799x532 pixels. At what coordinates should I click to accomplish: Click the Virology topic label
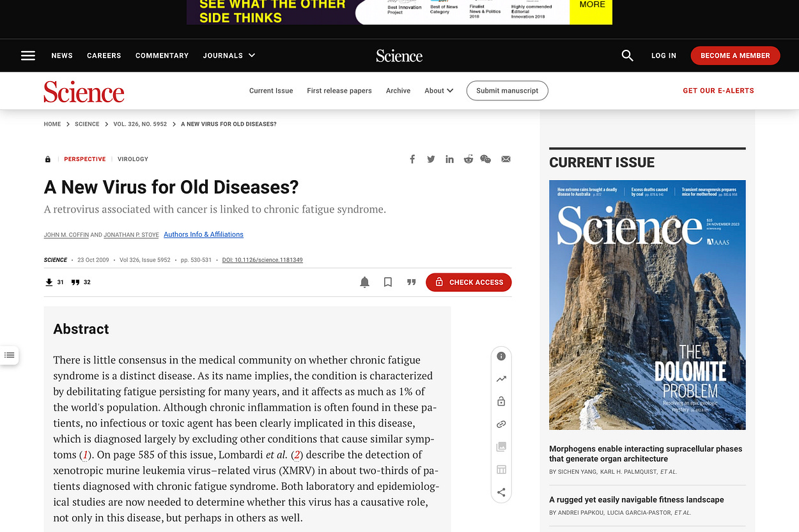coord(133,159)
